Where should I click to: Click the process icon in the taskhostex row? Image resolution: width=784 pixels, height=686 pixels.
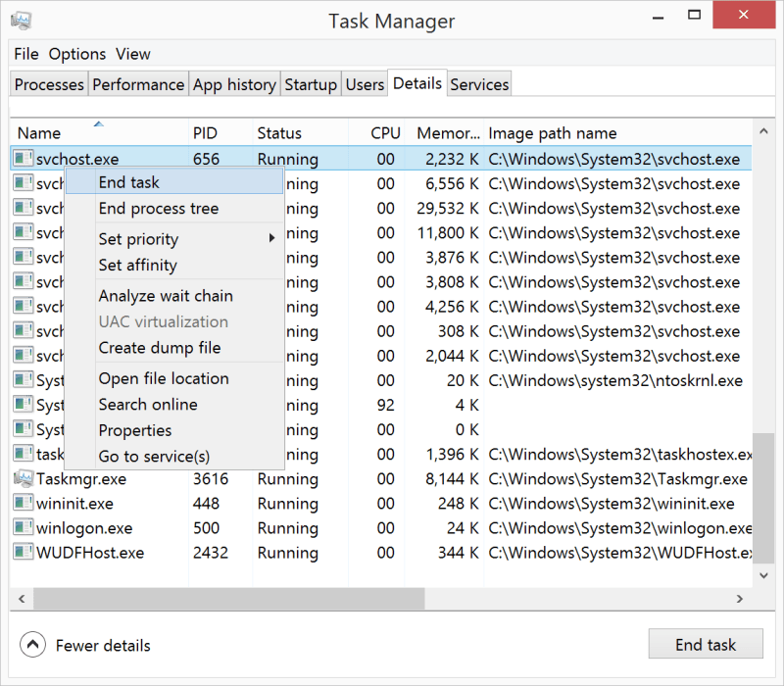[x=23, y=454]
